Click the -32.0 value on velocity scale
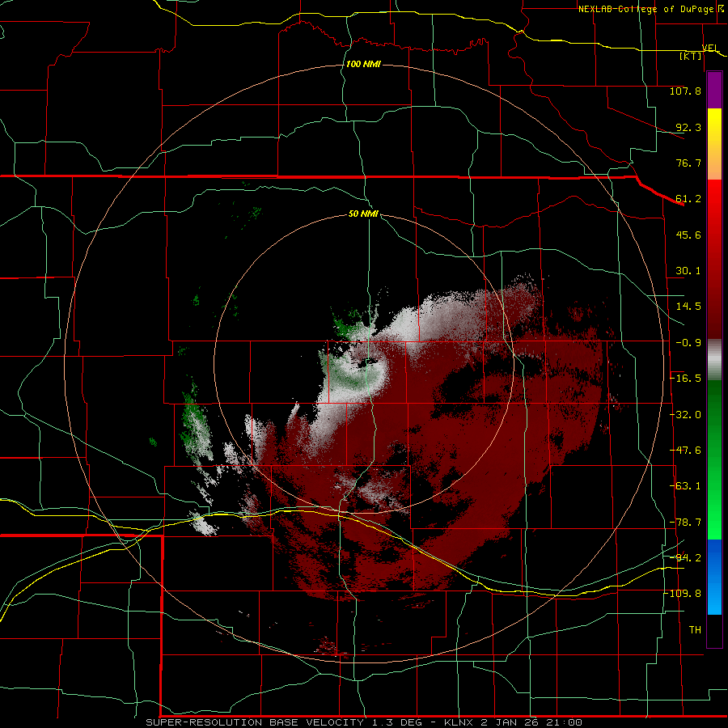The image size is (728, 728). click(x=685, y=415)
